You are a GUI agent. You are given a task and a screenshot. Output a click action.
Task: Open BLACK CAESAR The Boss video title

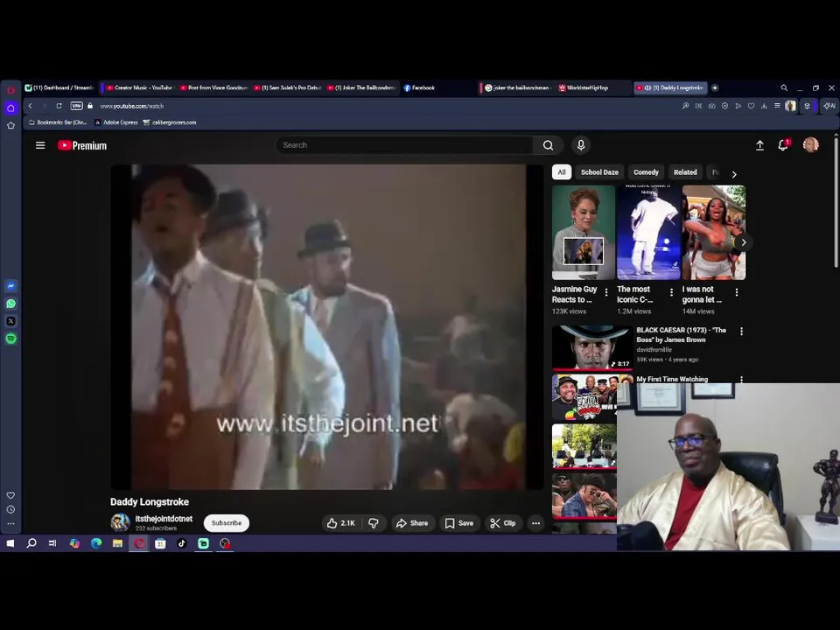click(681, 335)
